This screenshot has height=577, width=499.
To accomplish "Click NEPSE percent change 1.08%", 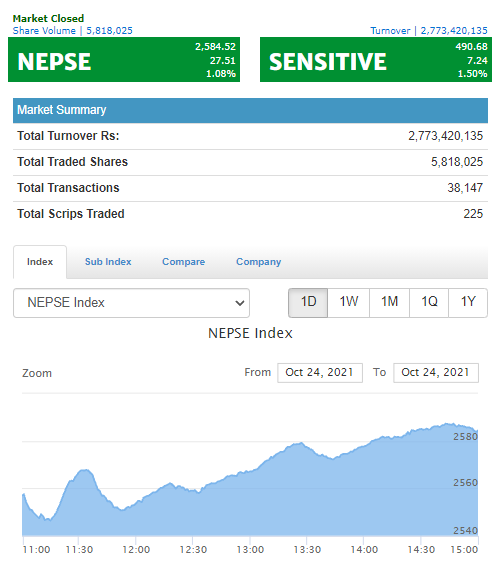I will pyautogui.click(x=221, y=74).
